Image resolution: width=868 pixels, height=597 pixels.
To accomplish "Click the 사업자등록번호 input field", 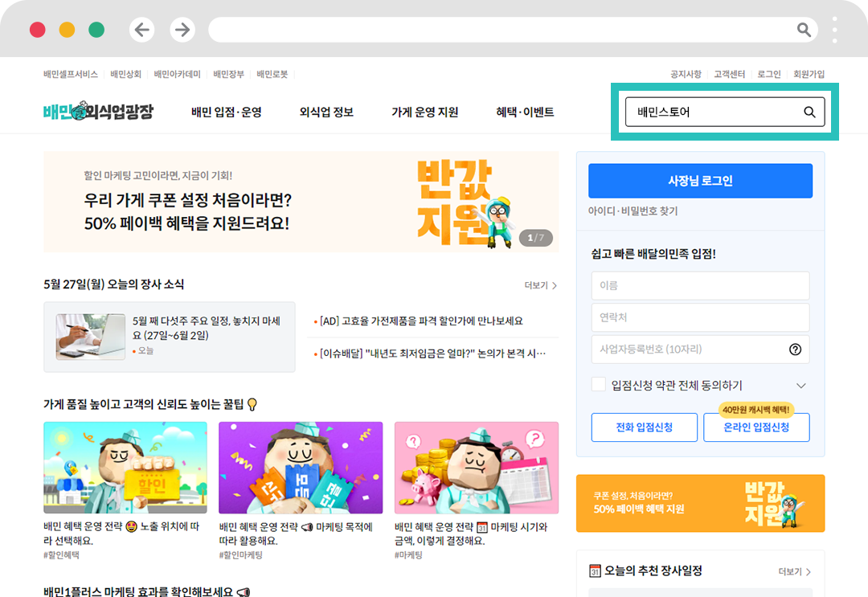I will click(x=700, y=350).
